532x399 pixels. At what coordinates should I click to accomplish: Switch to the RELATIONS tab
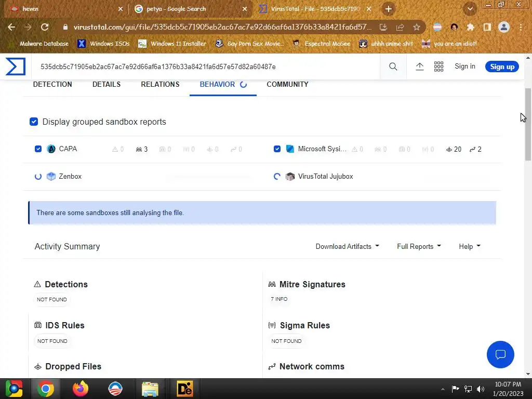tap(160, 84)
